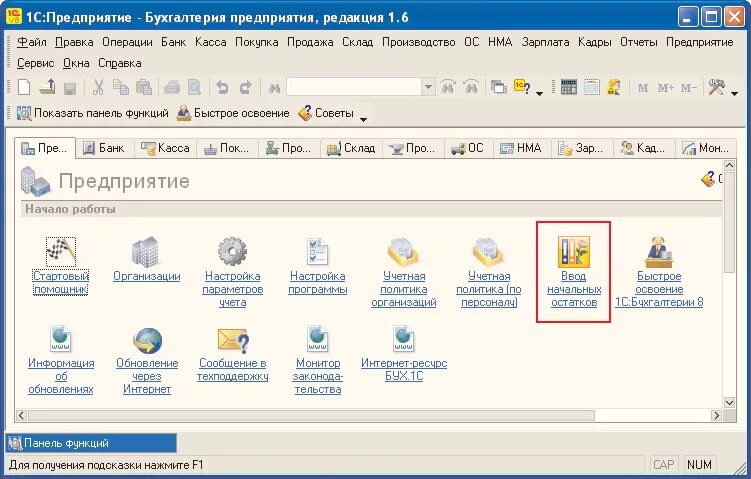Open Быстрое освоение 1С:Бухгалтерии 8 link
Image resolution: width=751 pixels, height=479 pixels.
pyautogui.click(x=659, y=289)
